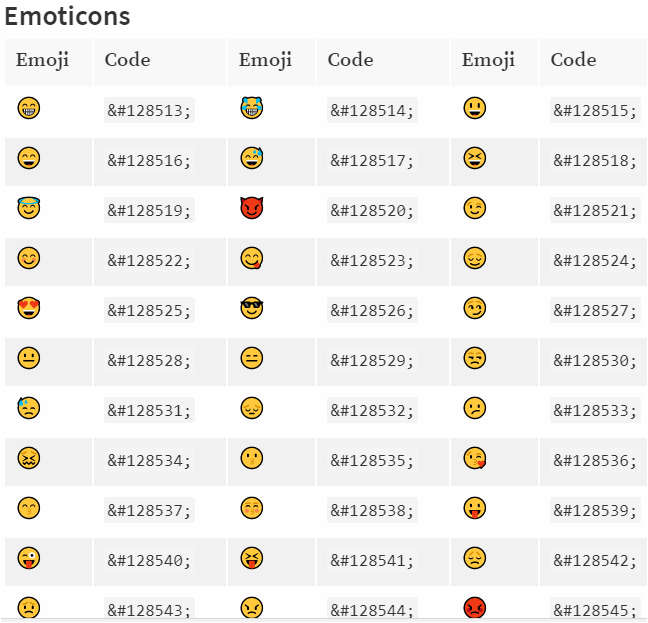The width and height of the screenshot is (648, 623).
Task: Click the red devil emoji
Action: (x=252, y=209)
